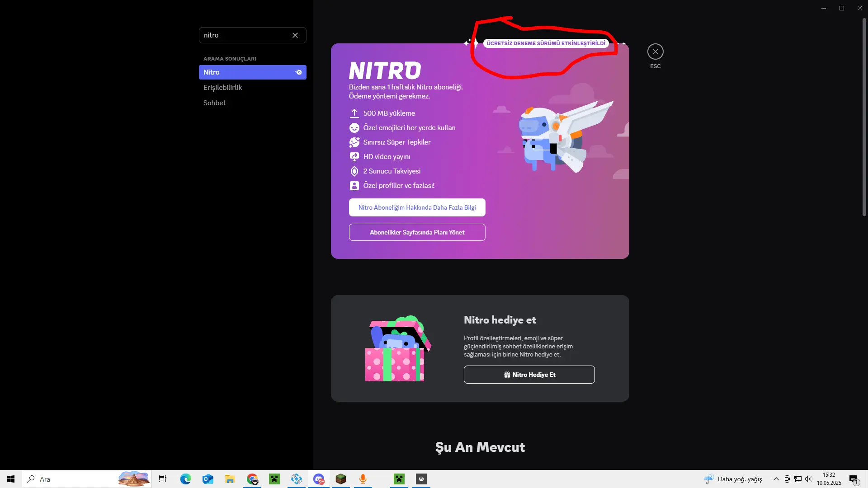Open the taskbar clock and date
Viewport: 868px width, 488px height.
pyautogui.click(x=829, y=479)
